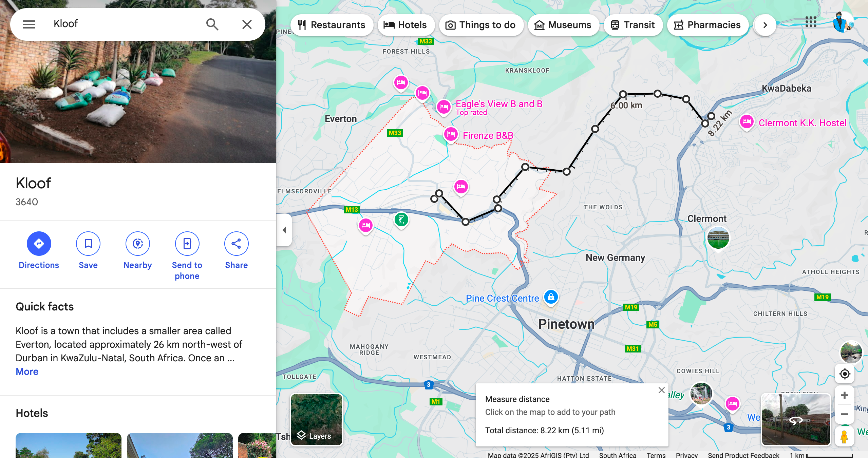Close the Measure distance box
Viewport: 868px width, 458px height.
point(661,390)
